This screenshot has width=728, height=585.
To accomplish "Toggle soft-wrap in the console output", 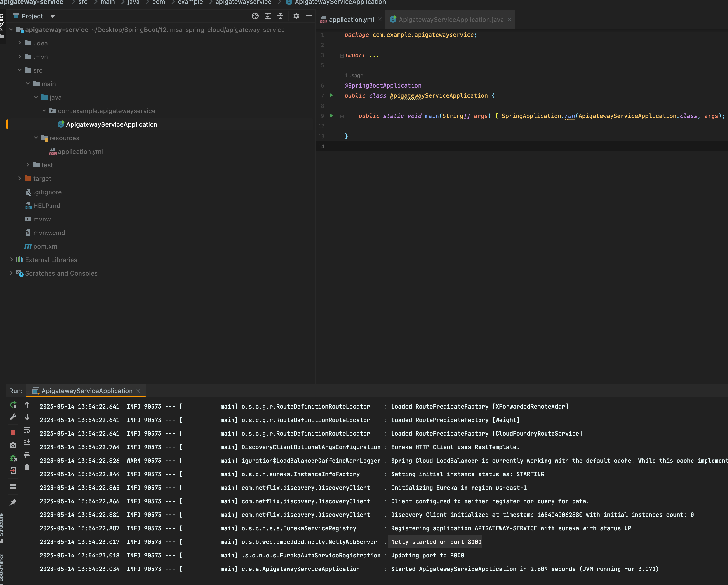I will coord(27,430).
